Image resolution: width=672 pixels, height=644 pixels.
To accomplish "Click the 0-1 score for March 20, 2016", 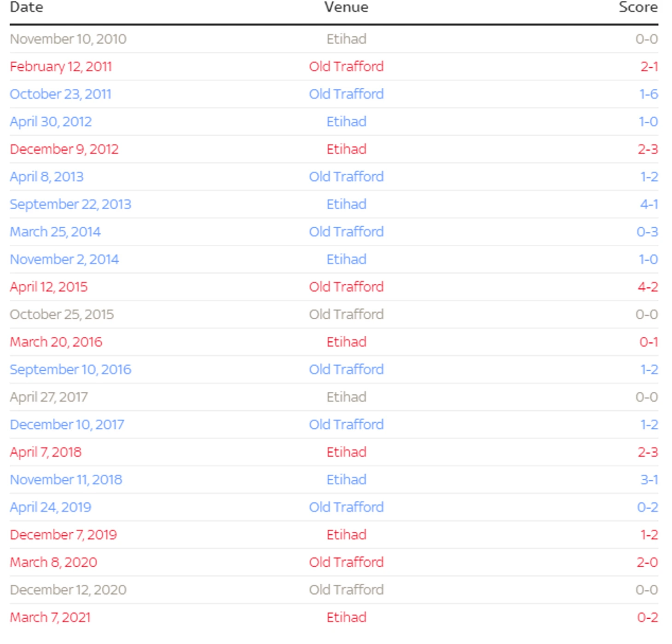I will (649, 342).
